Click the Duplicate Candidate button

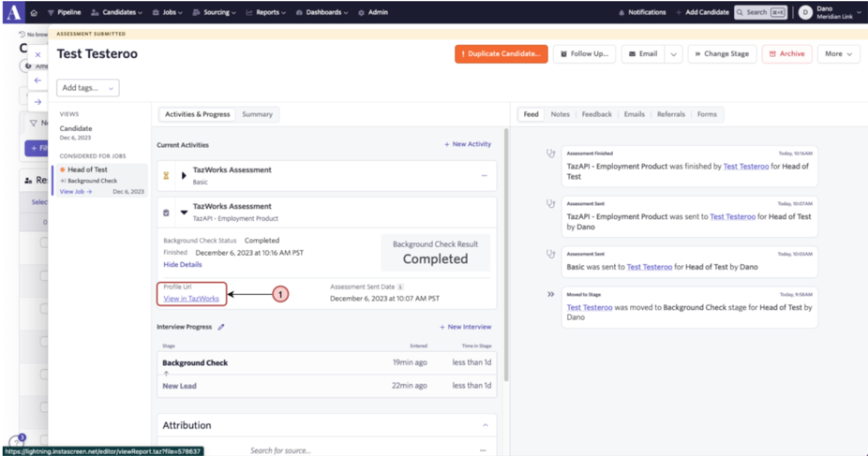click(501, 53)
